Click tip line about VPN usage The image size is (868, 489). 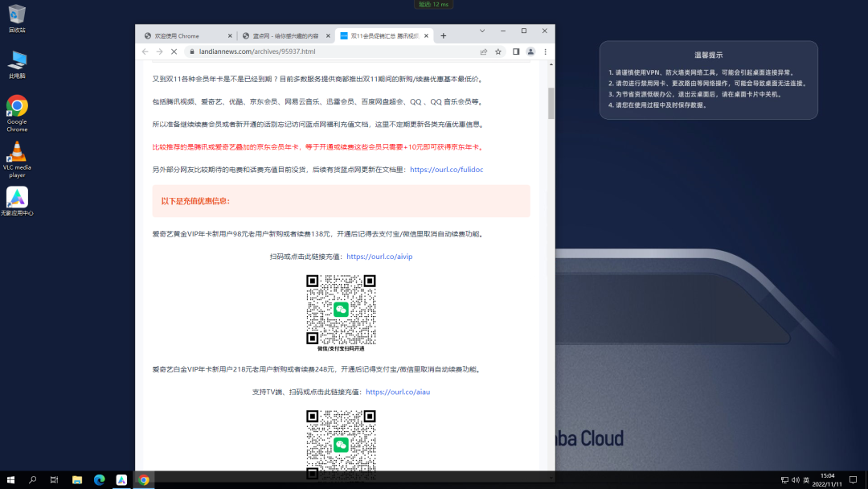pos(702,72)
